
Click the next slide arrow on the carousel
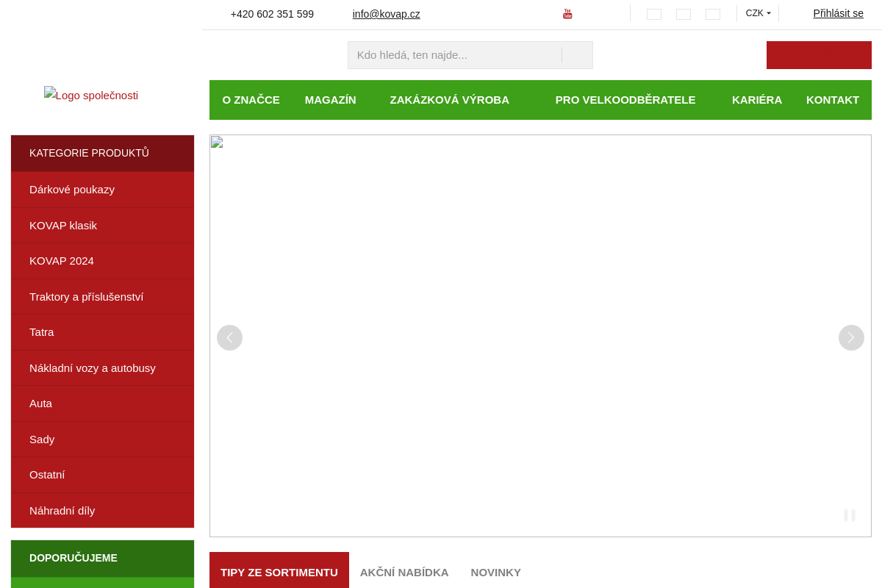(x=851, y=337)
